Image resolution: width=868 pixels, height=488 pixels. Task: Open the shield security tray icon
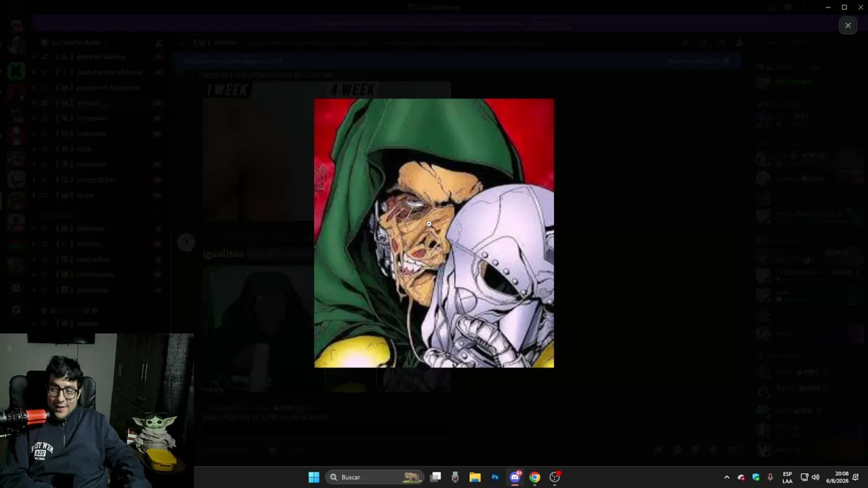click(756, 477)
